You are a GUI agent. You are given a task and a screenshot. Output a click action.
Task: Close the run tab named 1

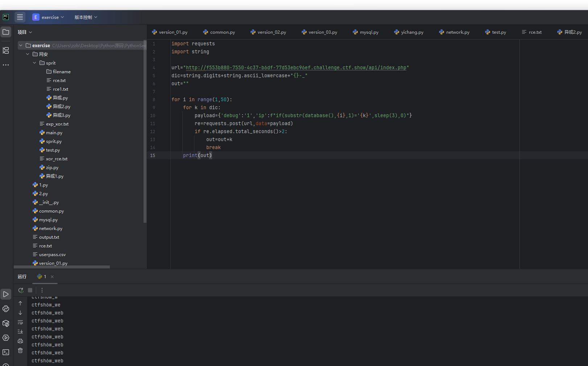(x=52, y=277)
